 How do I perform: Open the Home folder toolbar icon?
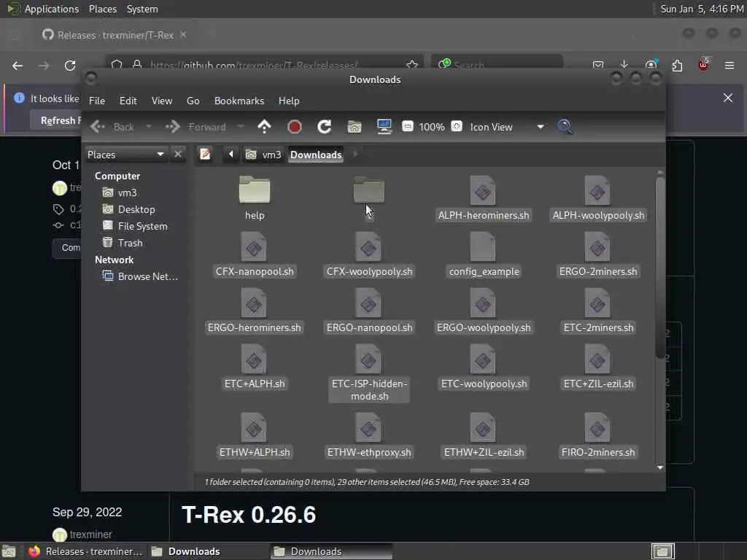point(355,127)
